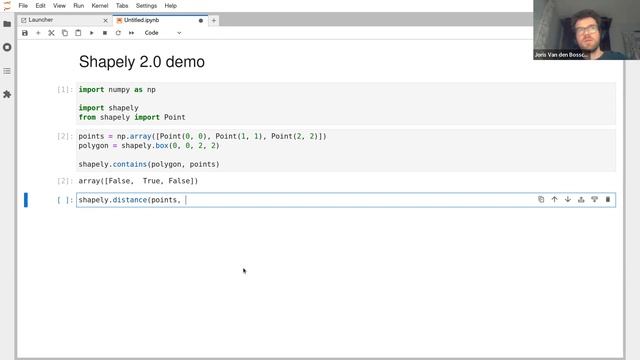Click 'polygon = shapely.box(0, 0, 2, 2)' line

tap(149, 146)
